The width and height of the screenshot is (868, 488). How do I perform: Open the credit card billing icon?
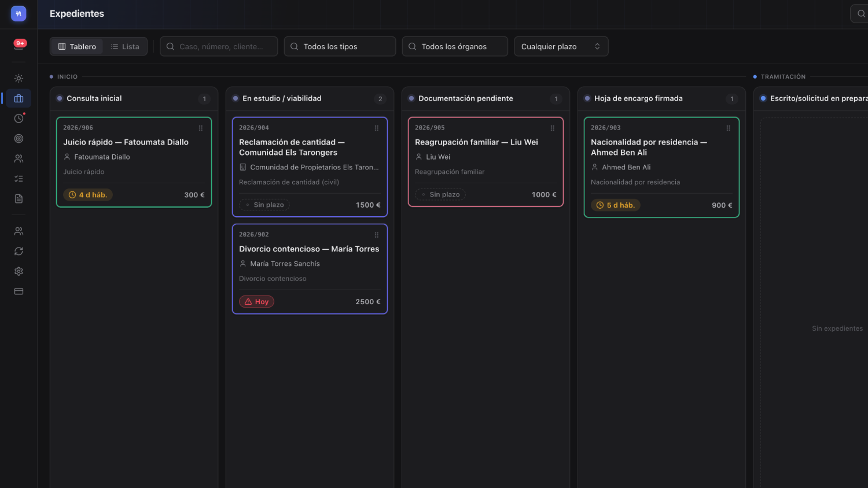(19, 291)
